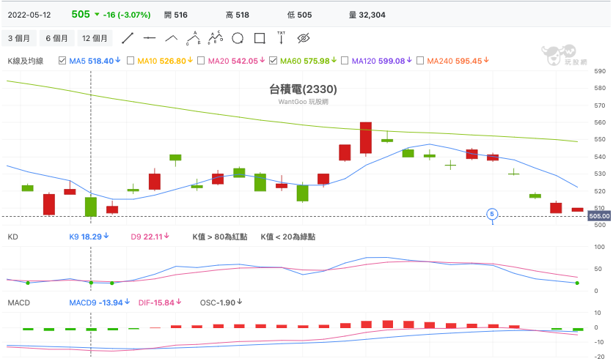Viewport: 613px width, 364px height.
Task: Click the chart title 台積電(2330)
Action: (303, 89)
